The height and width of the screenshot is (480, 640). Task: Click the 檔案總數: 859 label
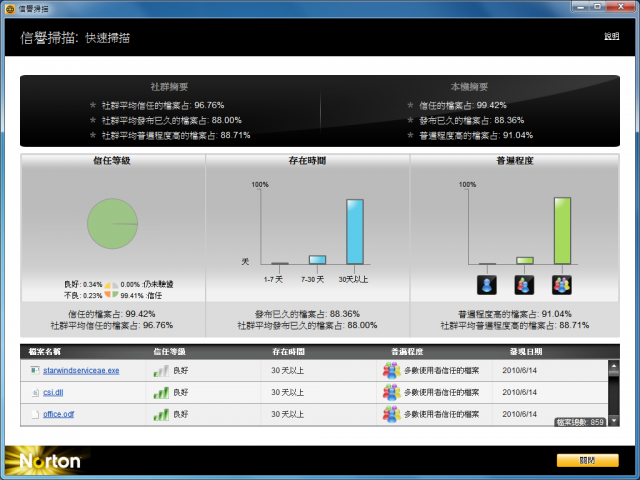(x=580, y=422)
